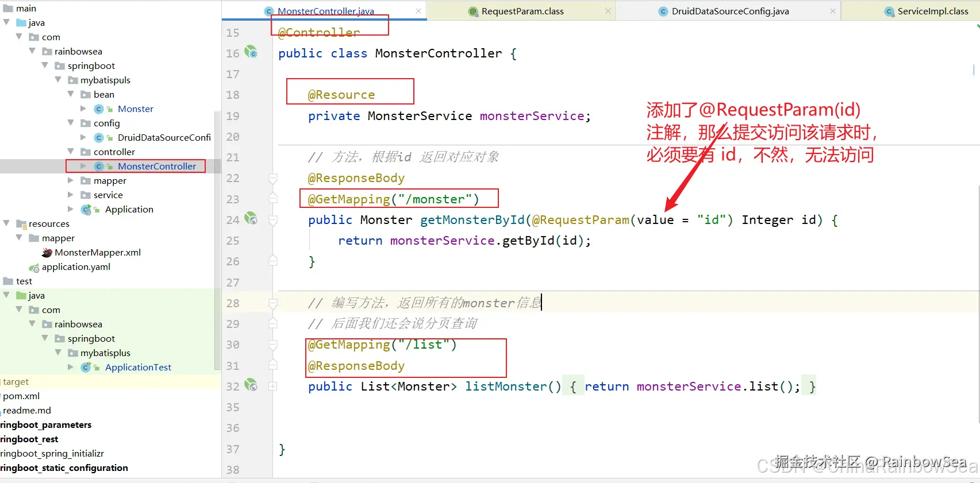Select springboot_rest module in tree
The height and width of the screenshot is (483, 980).
(x=29, y=439)
